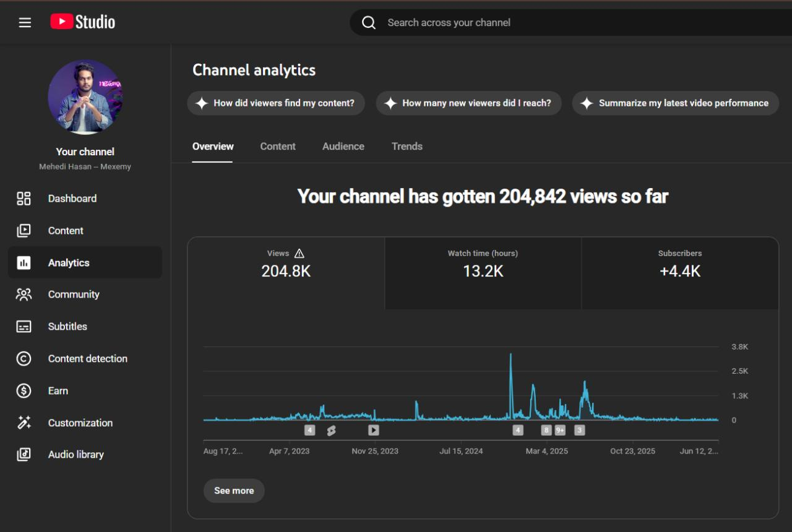
Task: Click the 'Mar 4, 2025' axis date
Action: [x=547, y=452]
